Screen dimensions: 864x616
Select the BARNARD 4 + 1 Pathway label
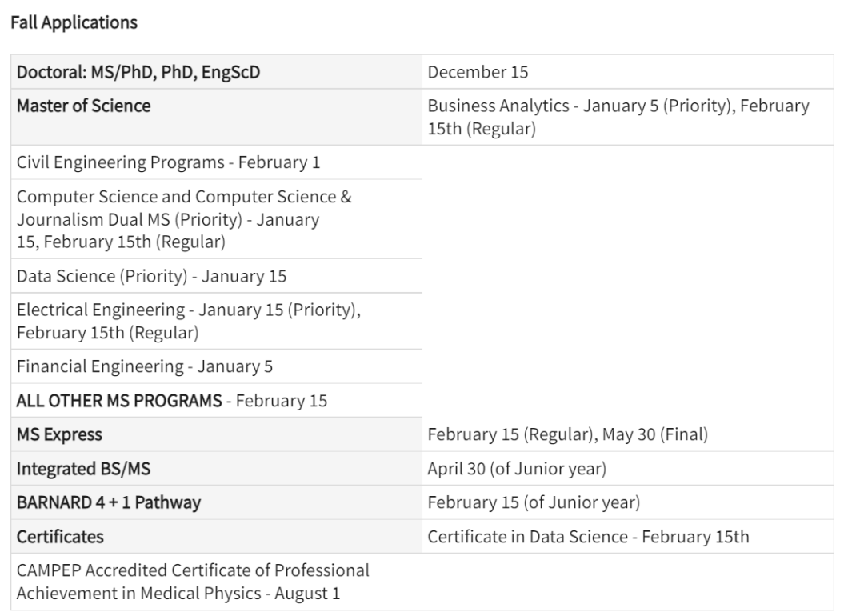click(x=109, y=502)
